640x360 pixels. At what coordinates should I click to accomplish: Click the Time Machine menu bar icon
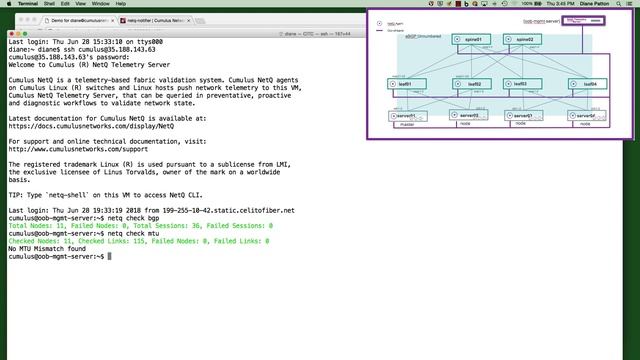[x=504, y=4]
